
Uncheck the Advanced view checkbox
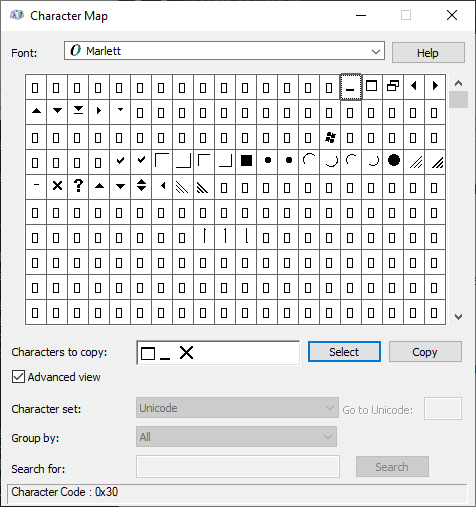(x=18, y=377)
